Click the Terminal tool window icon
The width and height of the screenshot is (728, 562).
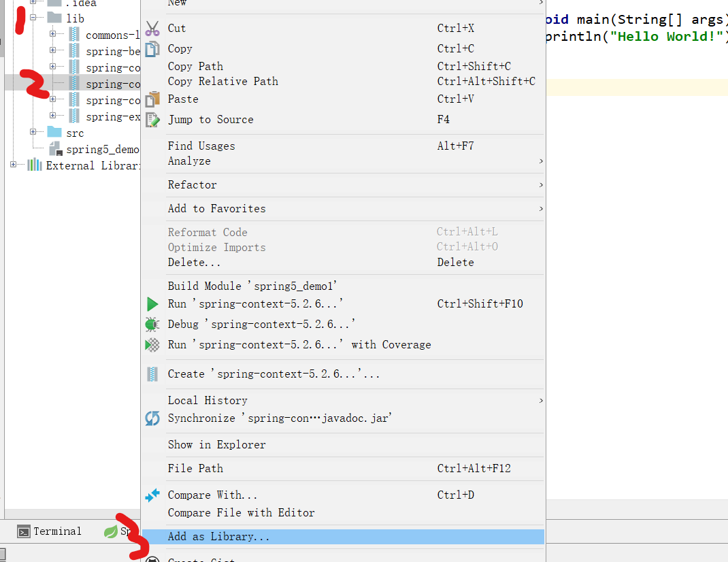24,531
